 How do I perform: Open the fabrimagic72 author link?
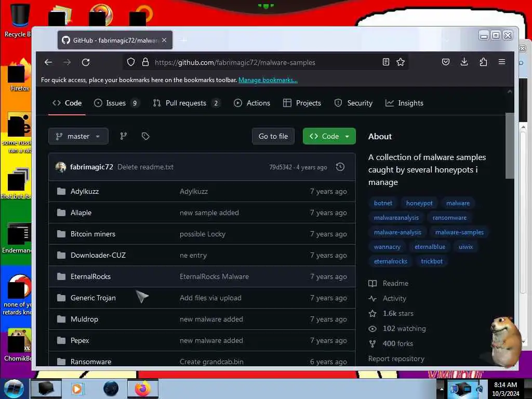click(x=91, y=167)
